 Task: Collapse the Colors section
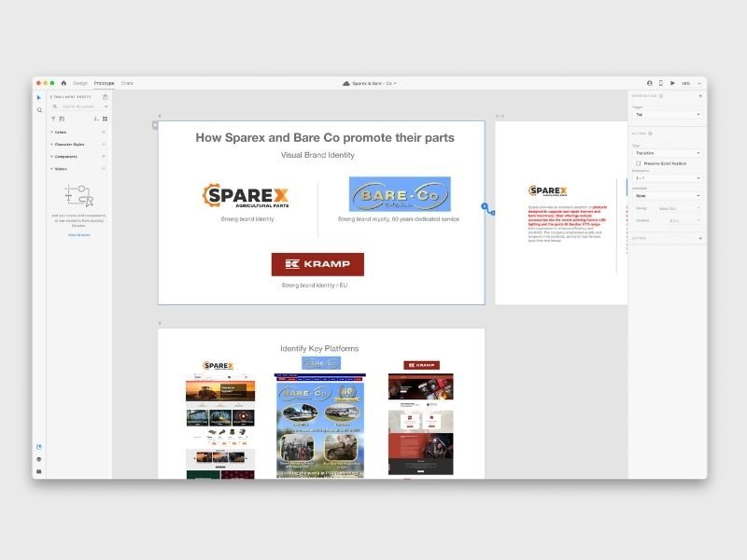click(51, 132)
